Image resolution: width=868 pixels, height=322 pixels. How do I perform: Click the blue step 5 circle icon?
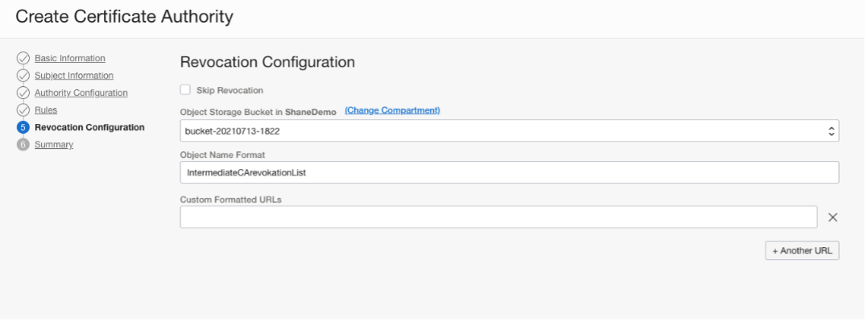point(23,127)
